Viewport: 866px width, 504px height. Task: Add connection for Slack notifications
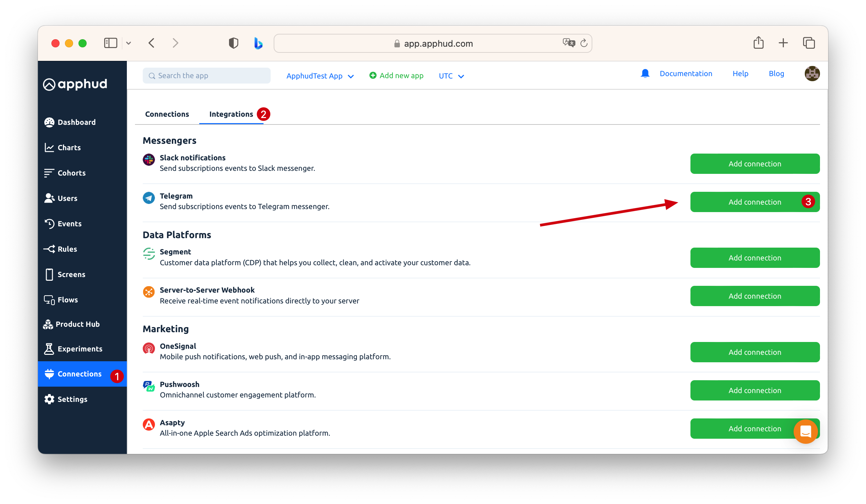pyautogui.click(x=755, y=163)
